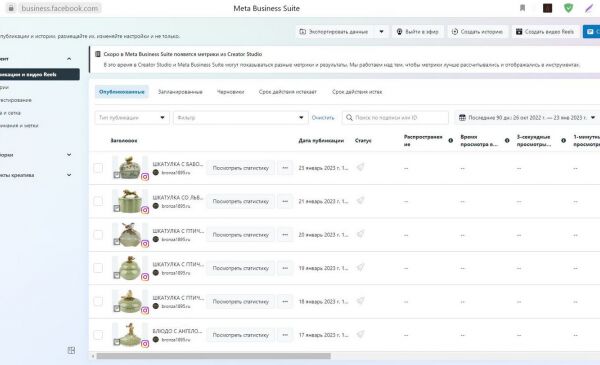
Task: Click Заголовок column header
Action: [124, 141]
